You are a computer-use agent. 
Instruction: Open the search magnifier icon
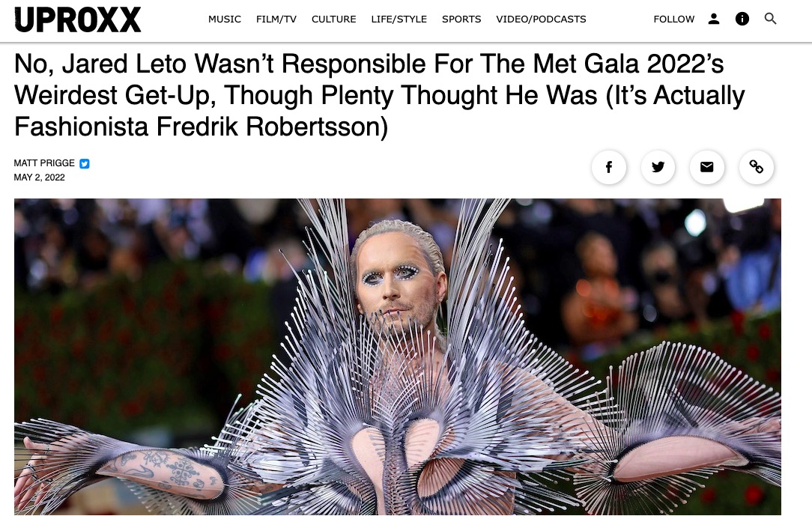(771, 19)
